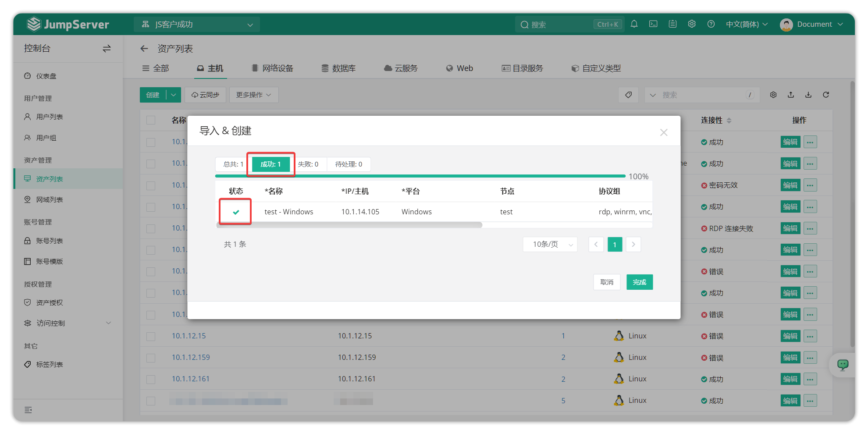The height and width of the screenshot is (430, 868).
Task: Collapse the sidebar using bottom menu icon
Action: pyautogui.click(x=28, y=410)
